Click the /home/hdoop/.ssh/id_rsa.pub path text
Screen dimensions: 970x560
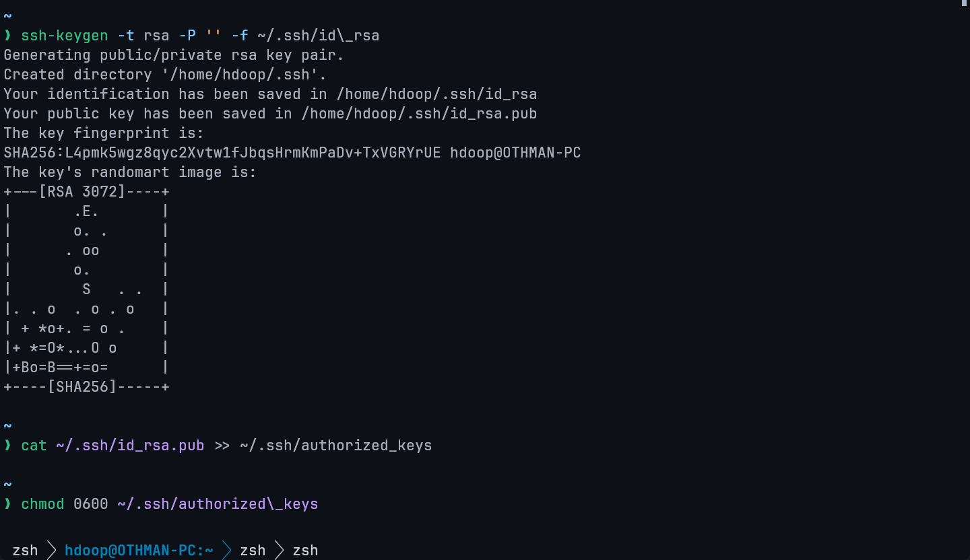419,114
